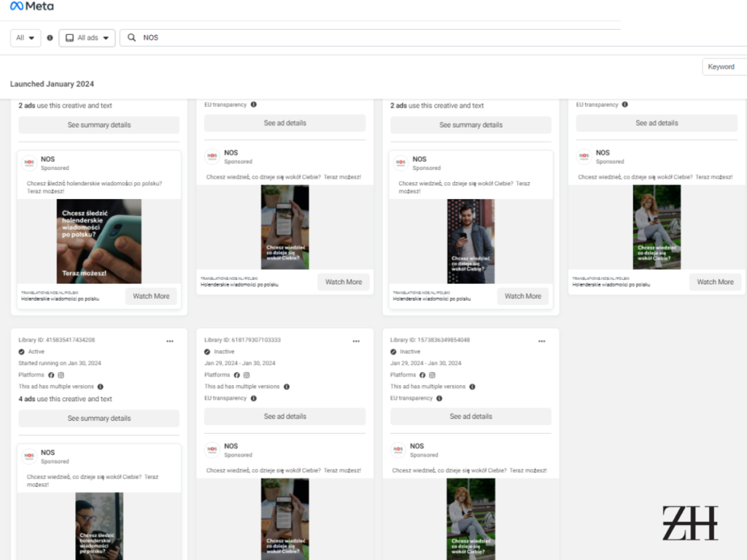The image size is (747, 560).
Task: Click the Active status icon on ad 415835417434208
Action: [x=21, y=352]
